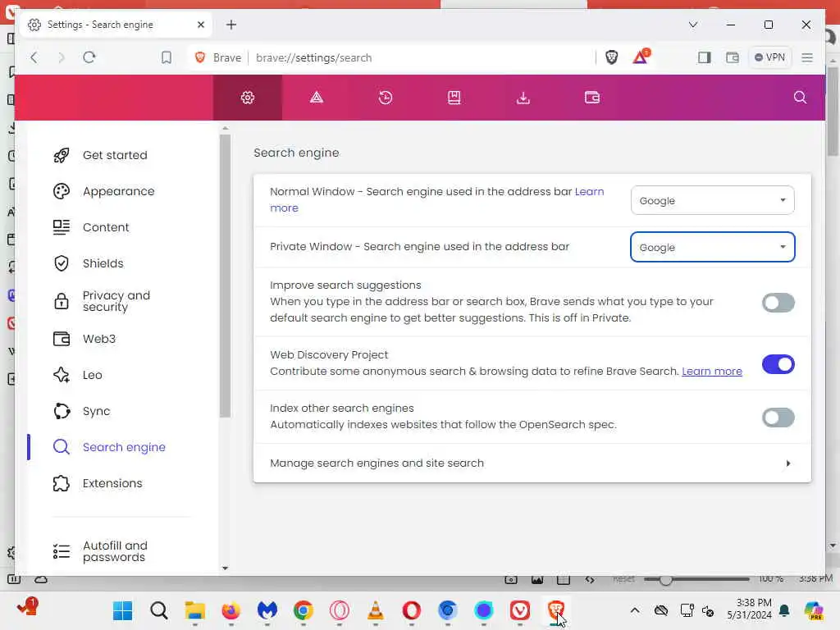Open a new tab with plus button
The width and height of the screenshot is (840, 630).
(231, 25)
